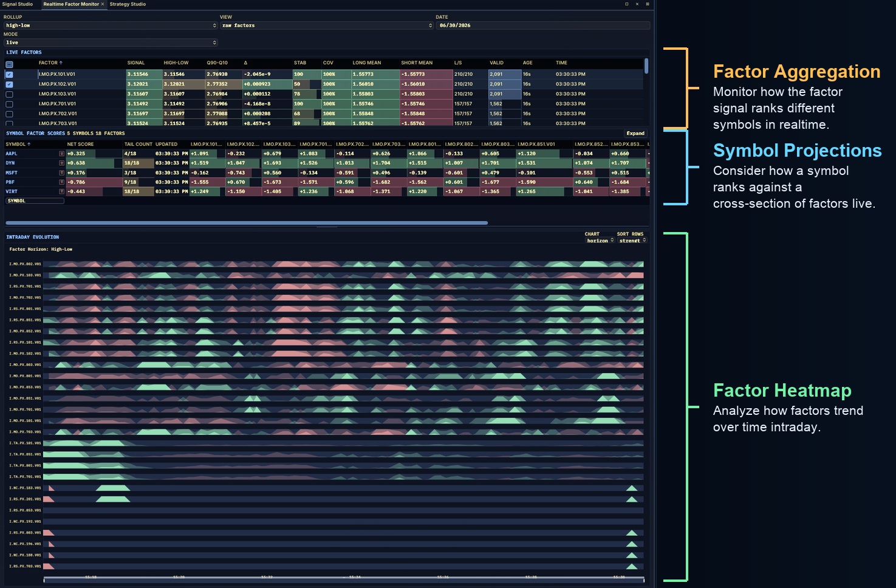Viewport: 896px width, 588px height.
Task: Sort by the LONG MEAN column header
Action: coord(367,63)
